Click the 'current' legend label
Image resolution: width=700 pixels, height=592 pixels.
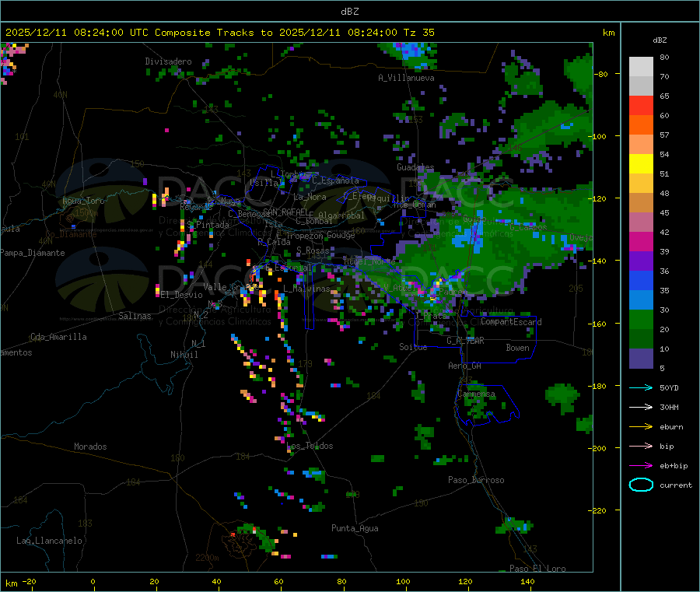click(x=676, y=485)
